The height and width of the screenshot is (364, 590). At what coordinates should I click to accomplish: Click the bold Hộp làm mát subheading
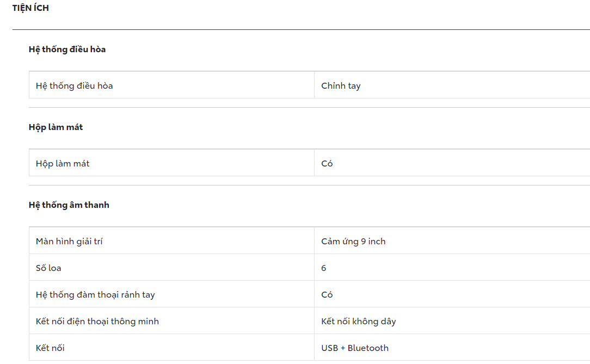(x=56, y=127)
